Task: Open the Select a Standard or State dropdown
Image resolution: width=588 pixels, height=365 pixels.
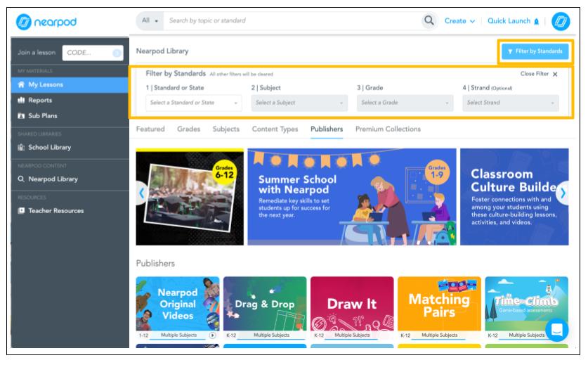Action: (x=194, y=103)
